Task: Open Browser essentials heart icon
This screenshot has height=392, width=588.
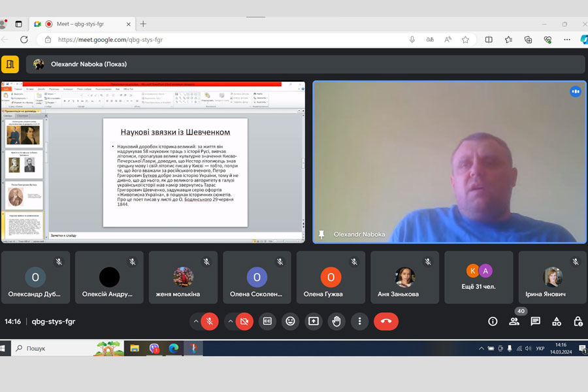Action: point(547,39)
